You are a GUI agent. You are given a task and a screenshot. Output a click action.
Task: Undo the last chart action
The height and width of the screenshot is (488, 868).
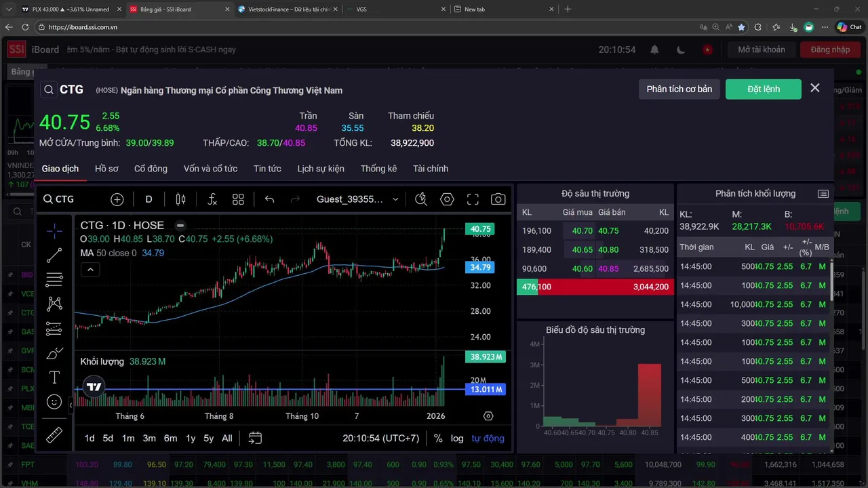(269, 199)
